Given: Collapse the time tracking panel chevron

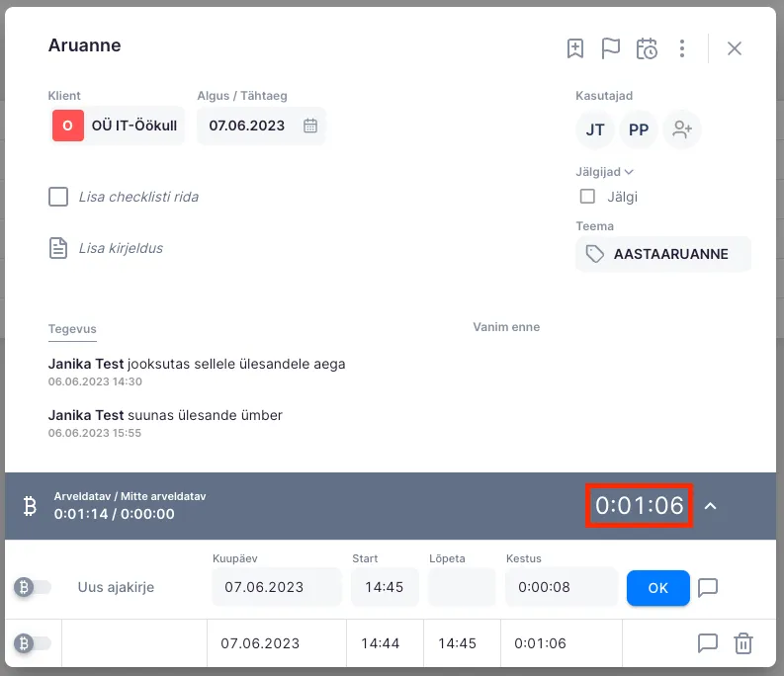Looking at the screenshot, I should (x=710, y=506).
